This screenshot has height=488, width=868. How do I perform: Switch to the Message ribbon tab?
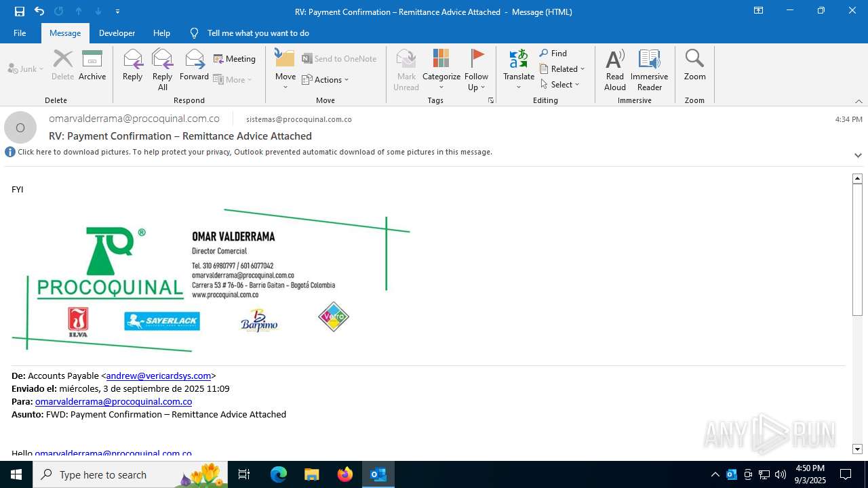point(65,33)
